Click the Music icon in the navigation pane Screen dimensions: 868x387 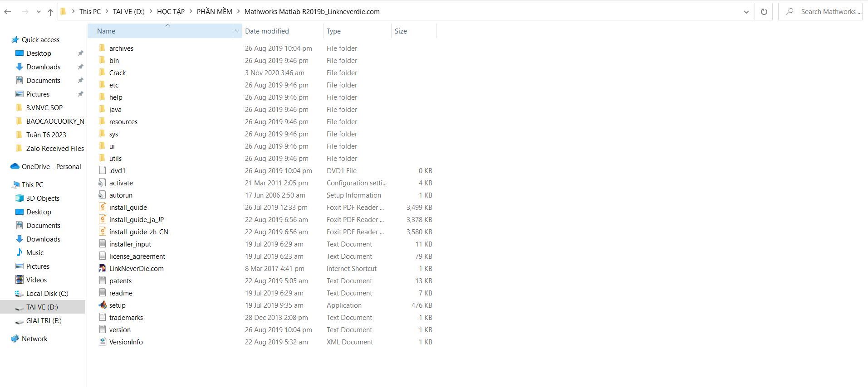click(20, 252)
